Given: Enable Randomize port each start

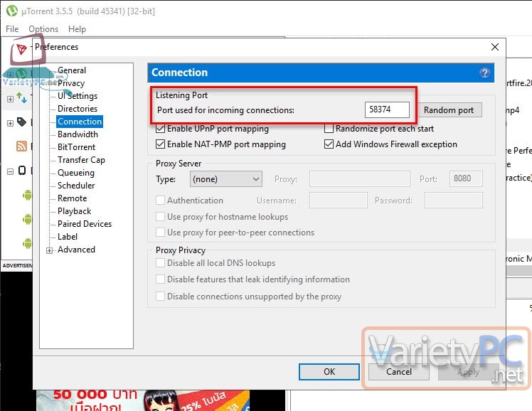Looking at the screenshot, I should 329,129.
